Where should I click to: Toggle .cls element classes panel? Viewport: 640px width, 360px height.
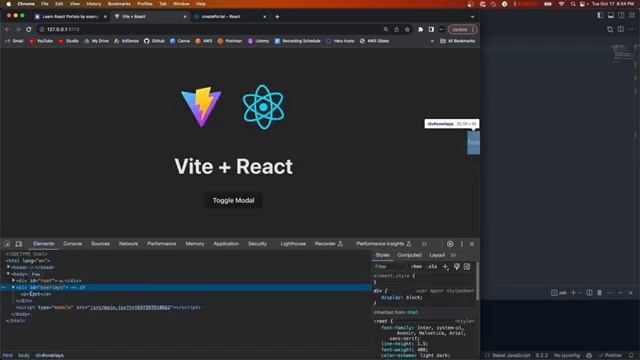tap(432, 267)
